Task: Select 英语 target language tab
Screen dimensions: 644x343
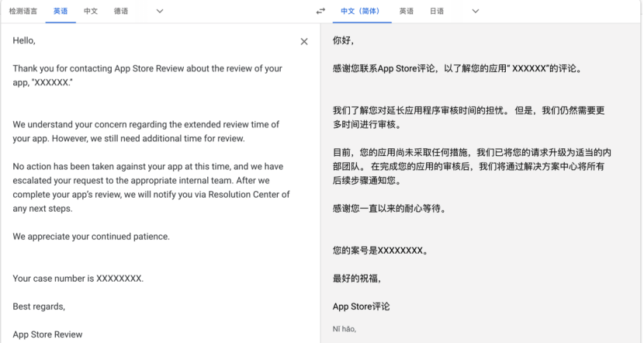Action: pos(407,11)
